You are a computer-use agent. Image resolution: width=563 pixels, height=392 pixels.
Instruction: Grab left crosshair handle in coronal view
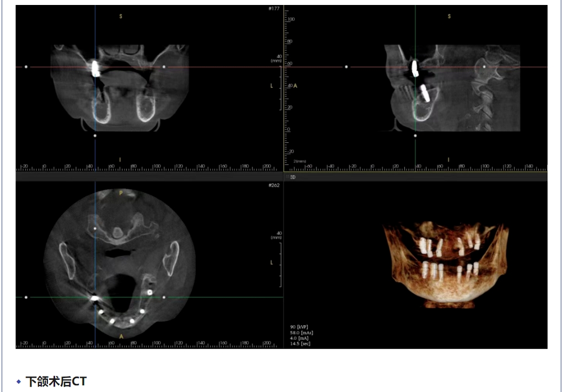coord(26,67)
